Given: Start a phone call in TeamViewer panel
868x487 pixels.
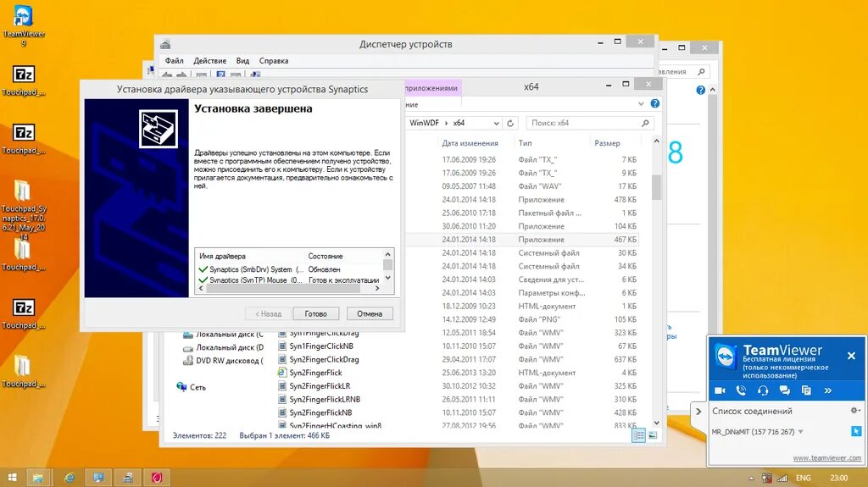Looking at the screenshot, I should [741, 390].
